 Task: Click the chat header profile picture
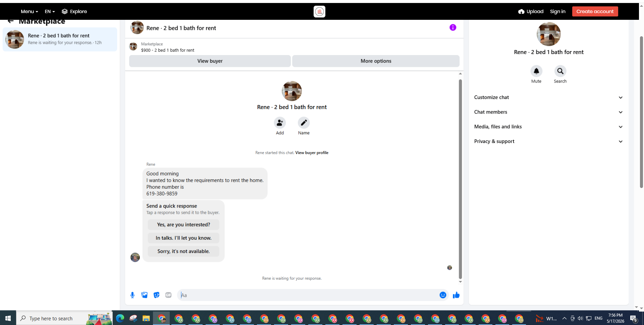coord(137,28)
